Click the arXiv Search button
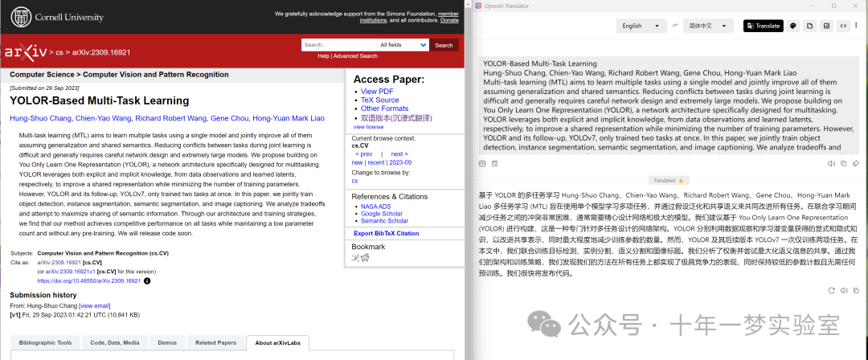This screenshot has width=868, height=360. (x=444, y=45)
